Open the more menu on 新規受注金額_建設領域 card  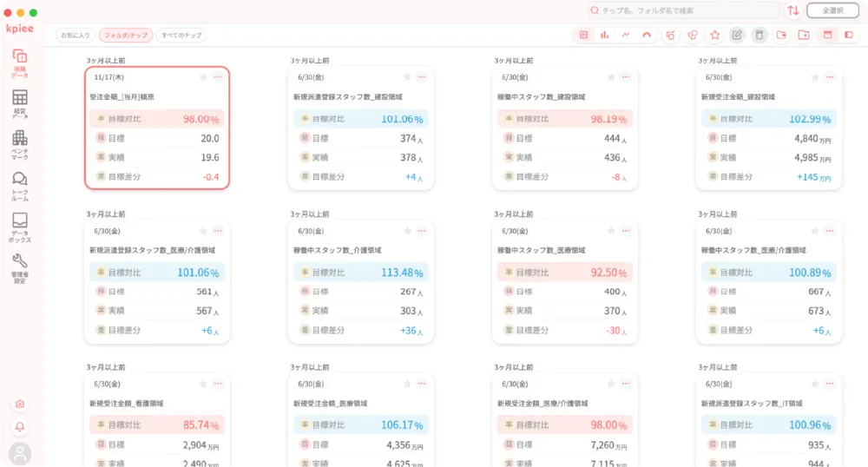point(829,77)
